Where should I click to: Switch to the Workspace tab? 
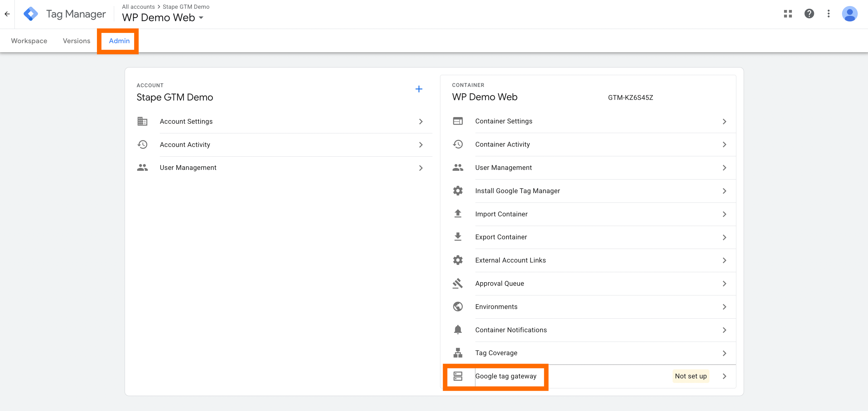[29, 41]
